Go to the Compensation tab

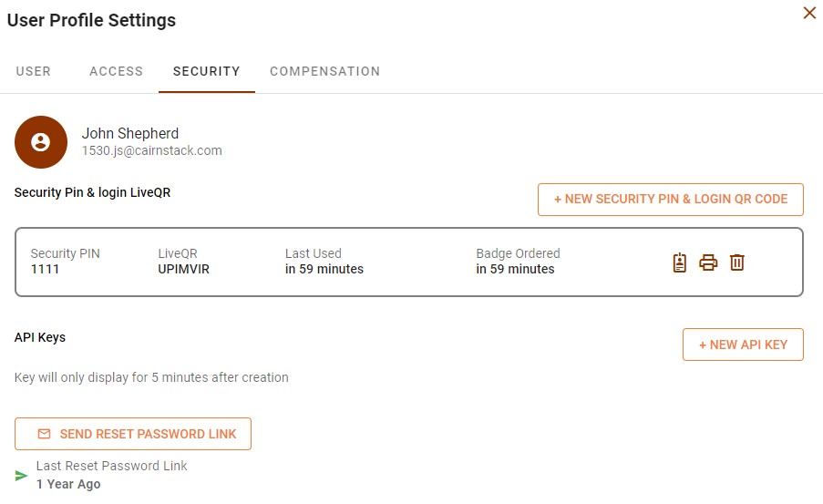point(324,71)
